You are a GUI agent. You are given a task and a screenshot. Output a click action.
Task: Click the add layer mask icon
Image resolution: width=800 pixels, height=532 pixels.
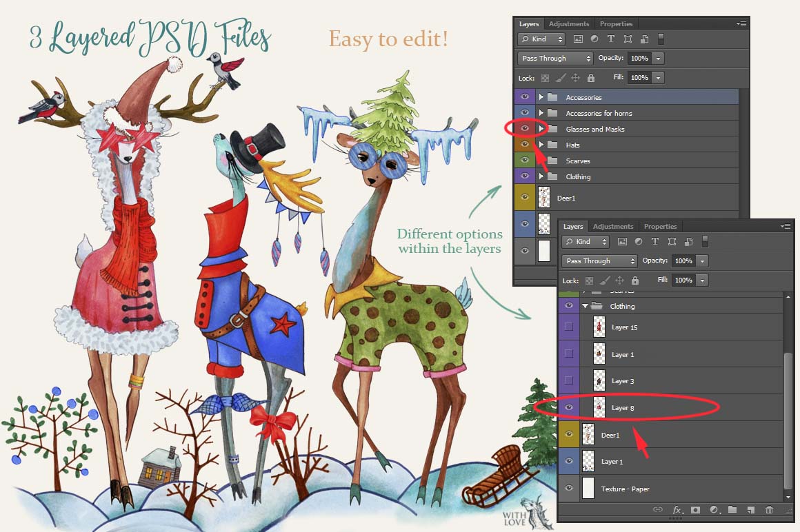pos(696,510)
